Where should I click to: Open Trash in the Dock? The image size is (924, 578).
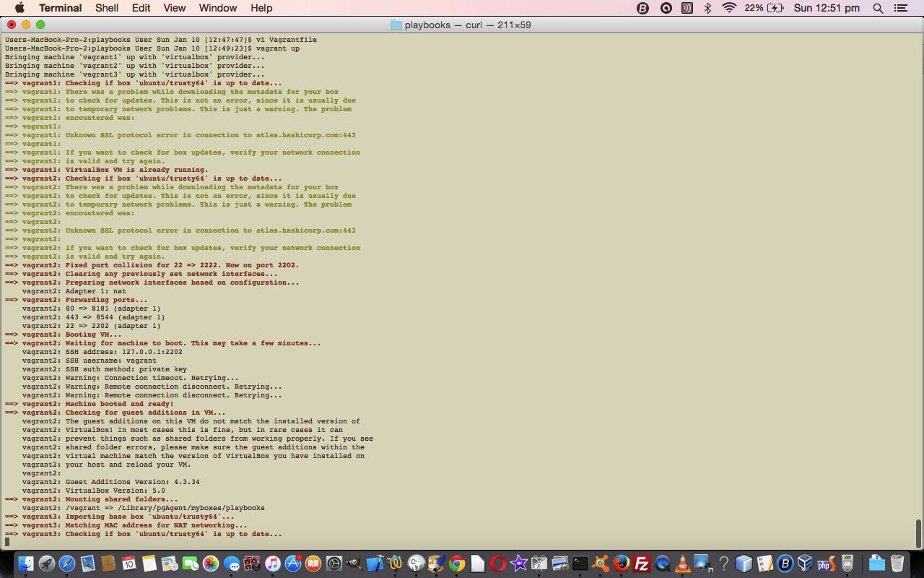coord(897,564)
